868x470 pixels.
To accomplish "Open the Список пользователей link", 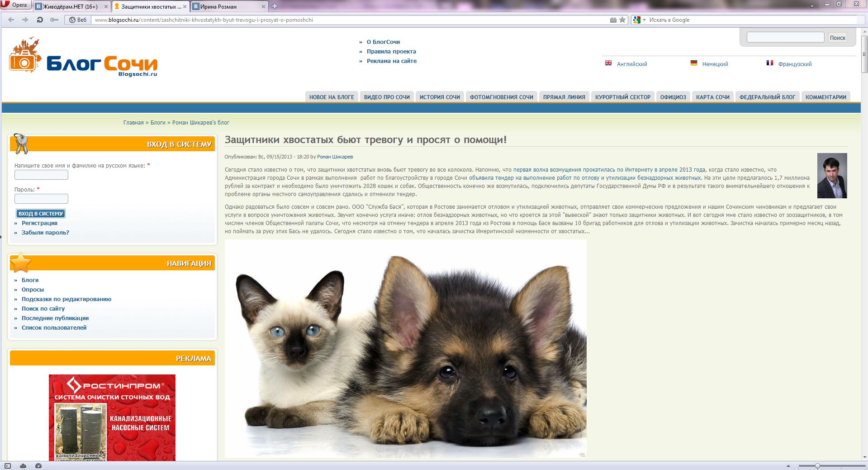I will 54,327.
